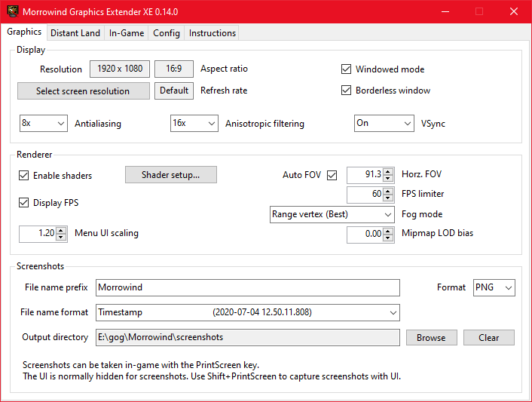Click Browse for output directory
Screen dimensions: 532x402
[x=431, y=337]
